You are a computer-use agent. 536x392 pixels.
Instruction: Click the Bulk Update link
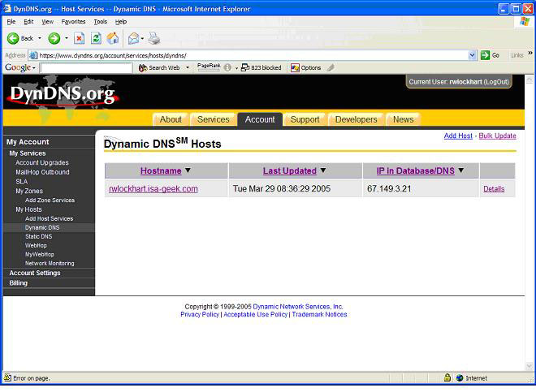497,136
